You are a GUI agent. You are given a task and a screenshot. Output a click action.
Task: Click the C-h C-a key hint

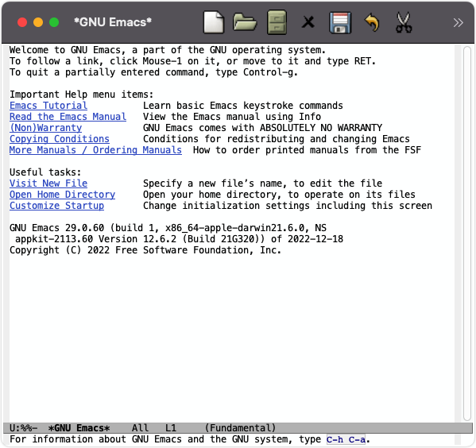click(346, 439)
